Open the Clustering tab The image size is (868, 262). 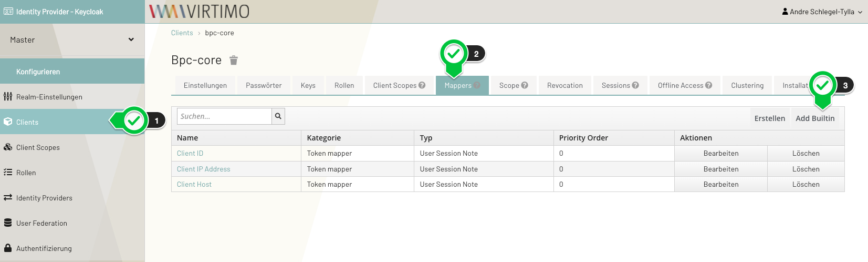pos(747,85)
